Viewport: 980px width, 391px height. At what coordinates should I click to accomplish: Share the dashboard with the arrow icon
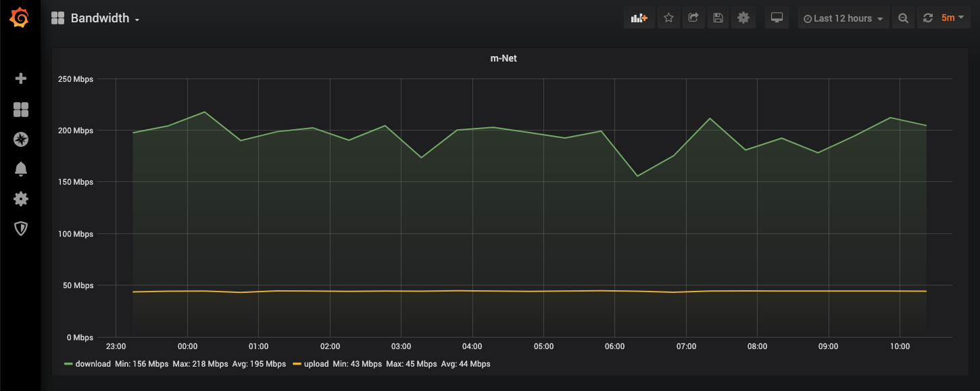(693, 18)
